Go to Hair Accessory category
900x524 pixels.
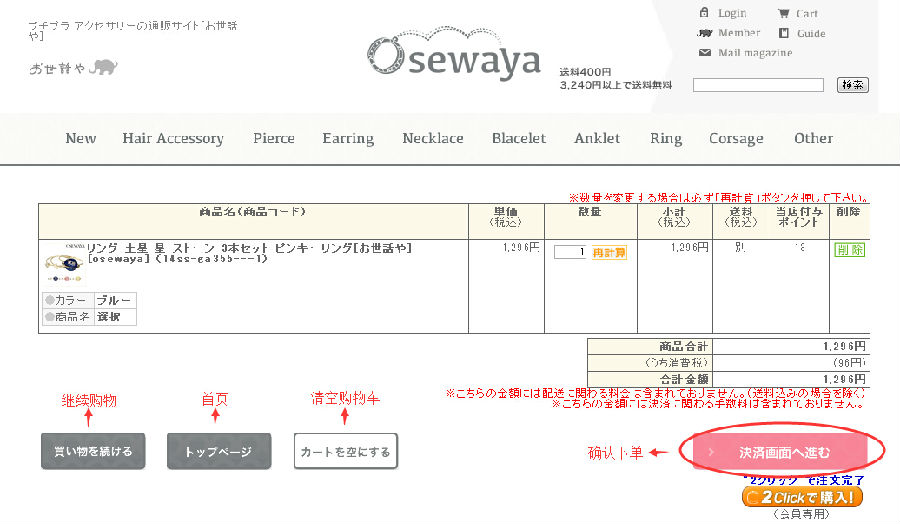coord(173,139)
